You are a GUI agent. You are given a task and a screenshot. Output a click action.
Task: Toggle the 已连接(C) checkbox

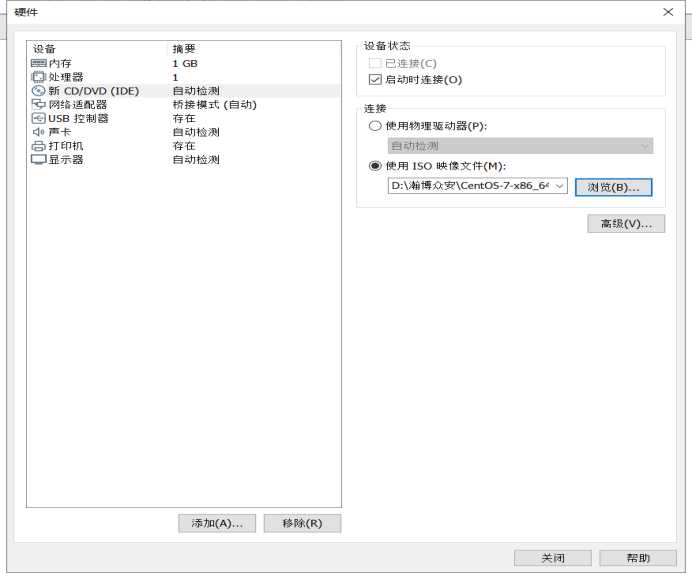pyautogui.click(x=375, y=64)
